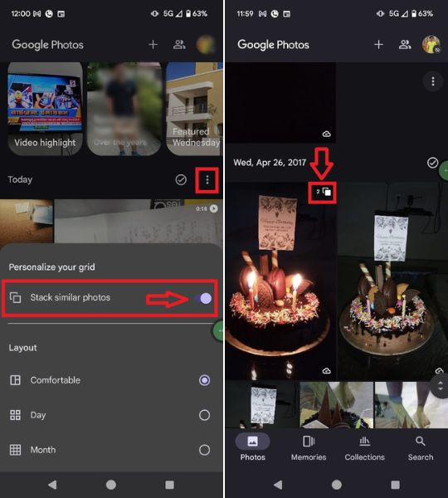This screenshot has width=448, height=498.
Task: Select Comfortable layout radio button
Action: [x=204, y=380]
